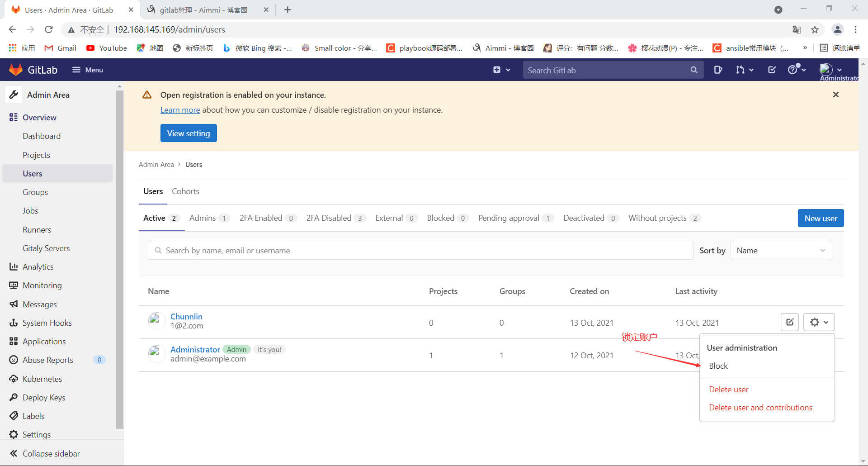Show Blocked users tab
The image size is (868, 466).
(448, 218)
